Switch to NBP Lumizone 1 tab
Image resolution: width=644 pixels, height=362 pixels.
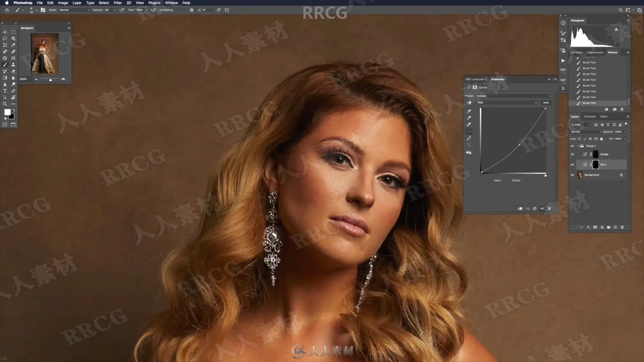coord(476,79)
